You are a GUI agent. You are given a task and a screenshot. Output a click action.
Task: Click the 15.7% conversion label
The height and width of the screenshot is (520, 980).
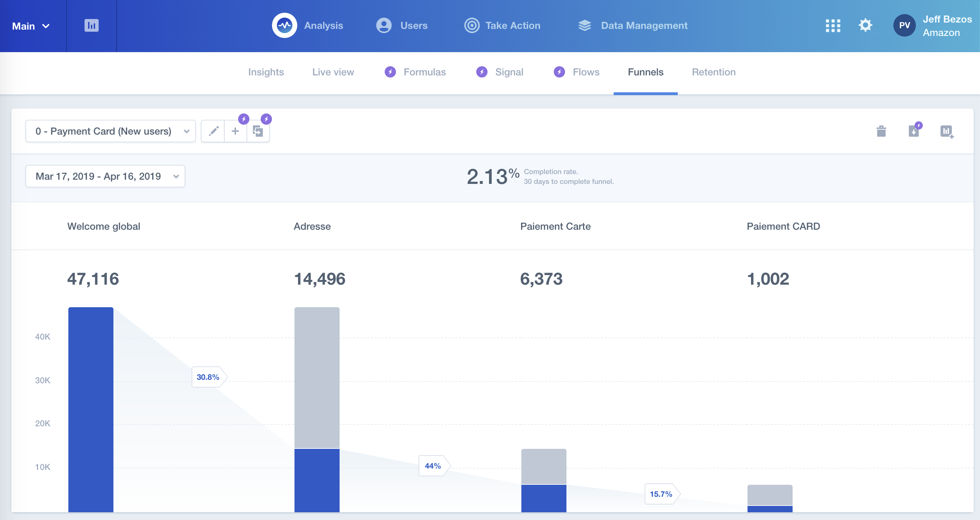(662, 494)
